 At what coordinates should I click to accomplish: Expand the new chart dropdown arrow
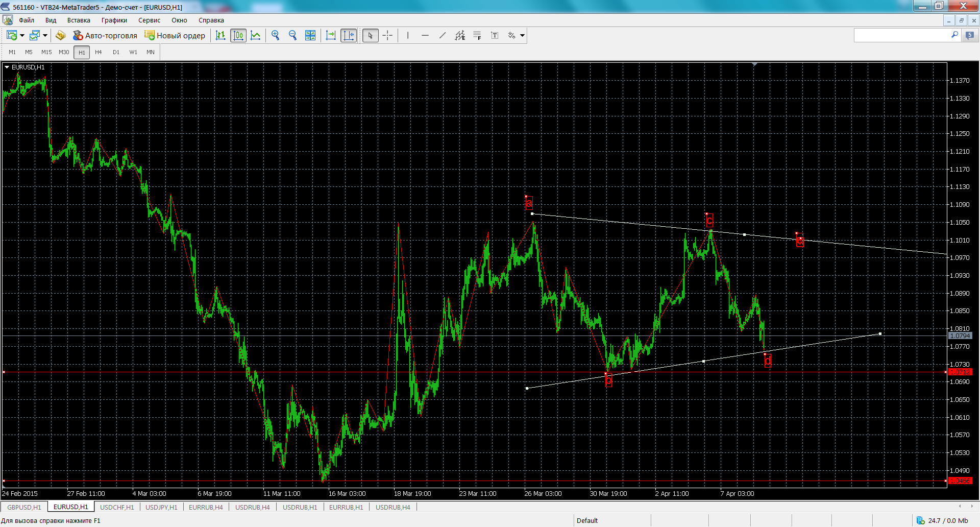pos(22,35)
